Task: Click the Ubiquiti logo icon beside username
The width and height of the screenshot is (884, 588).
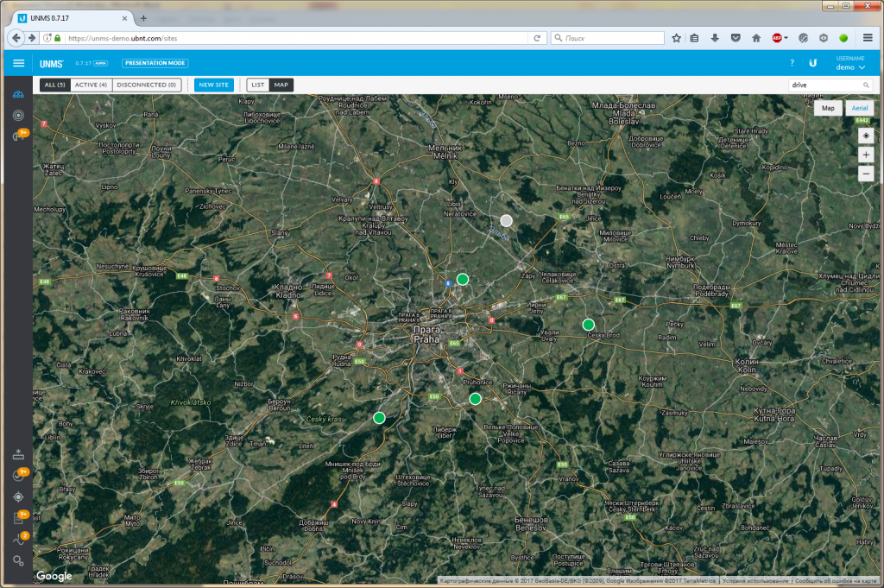Action: pos(813,63)
